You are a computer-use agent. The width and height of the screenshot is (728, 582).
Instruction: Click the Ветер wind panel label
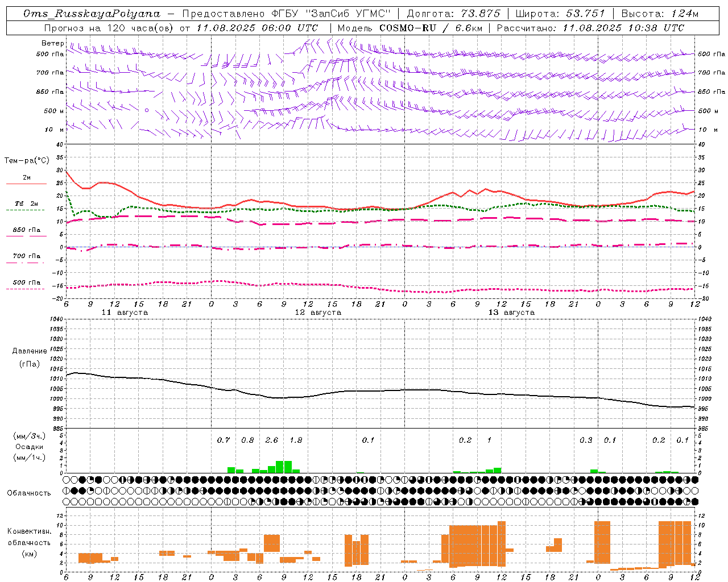(53, 43)
